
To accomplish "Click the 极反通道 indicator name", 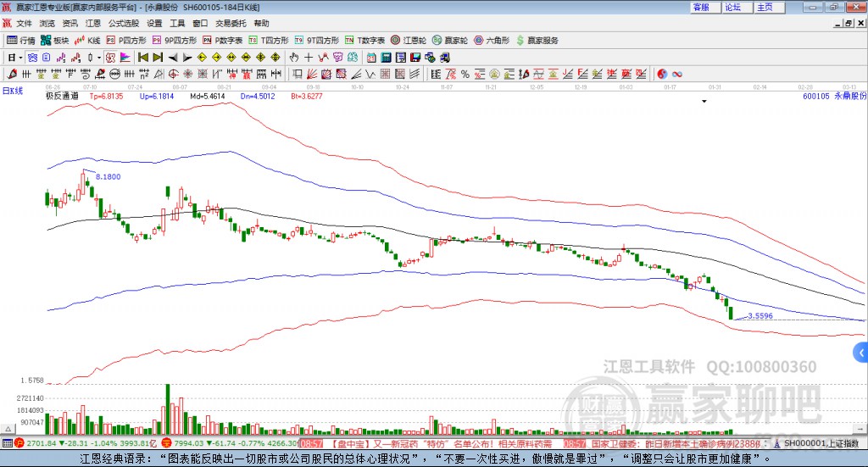I will tap(62, 96).
